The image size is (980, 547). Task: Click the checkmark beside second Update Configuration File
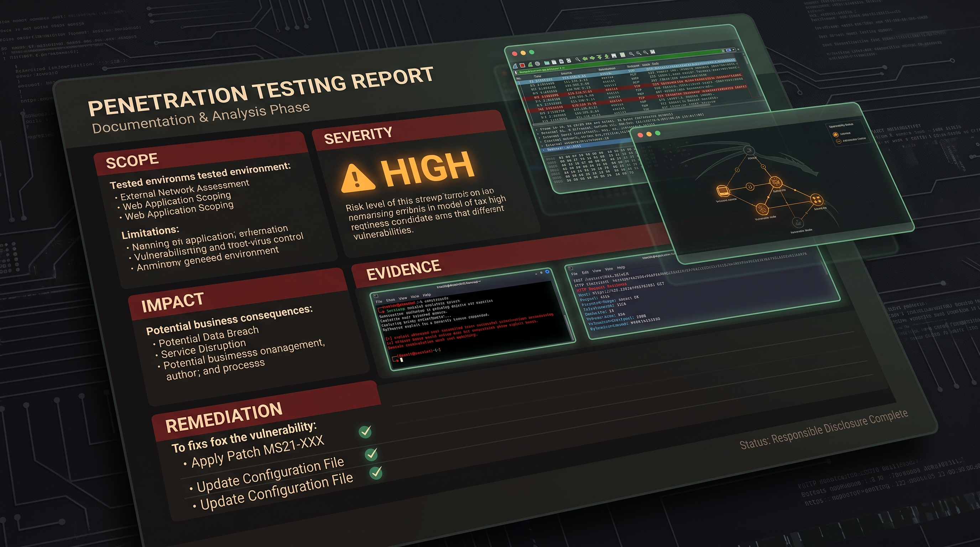click(376, 473)
